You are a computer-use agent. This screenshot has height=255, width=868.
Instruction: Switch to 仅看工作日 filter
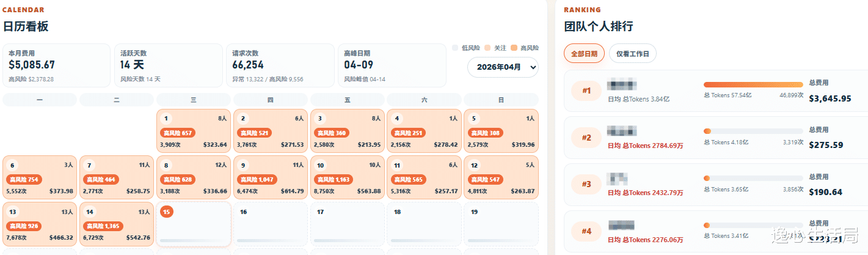coord(632,54)
